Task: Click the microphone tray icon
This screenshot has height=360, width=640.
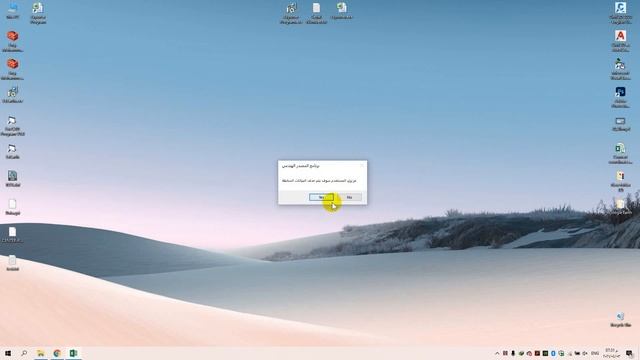Action: 513,353
